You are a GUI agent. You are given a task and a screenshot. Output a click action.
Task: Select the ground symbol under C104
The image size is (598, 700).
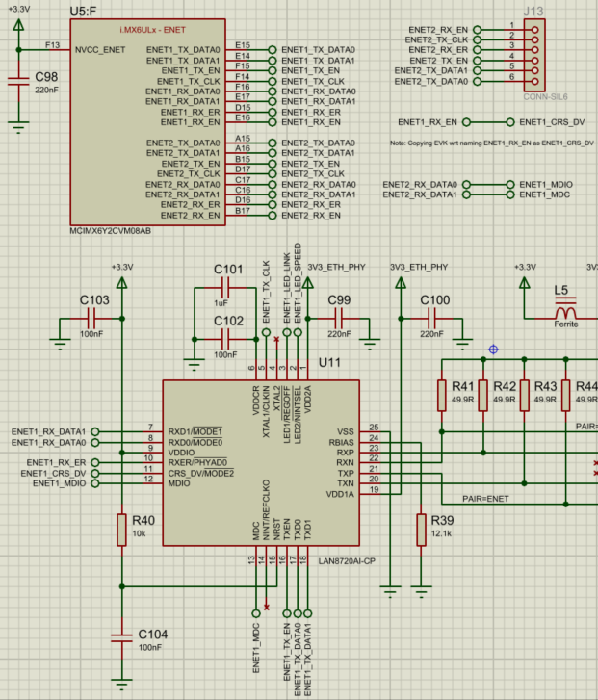tap(121, 683)
